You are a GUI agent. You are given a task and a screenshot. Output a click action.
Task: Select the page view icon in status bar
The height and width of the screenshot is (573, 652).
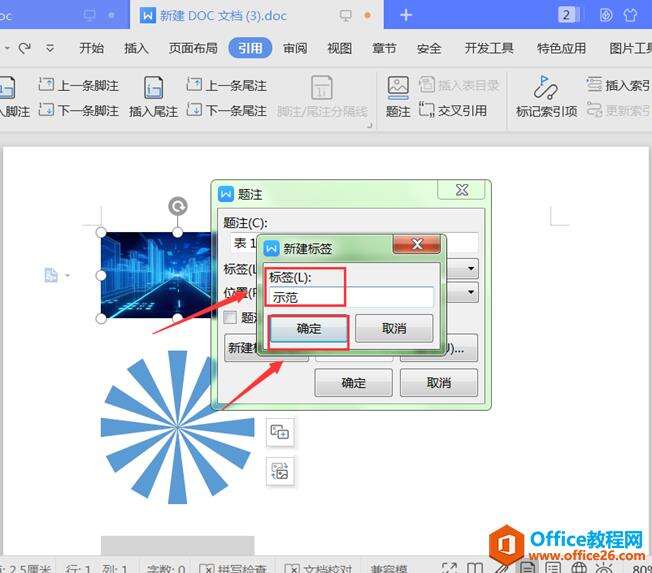527,567
